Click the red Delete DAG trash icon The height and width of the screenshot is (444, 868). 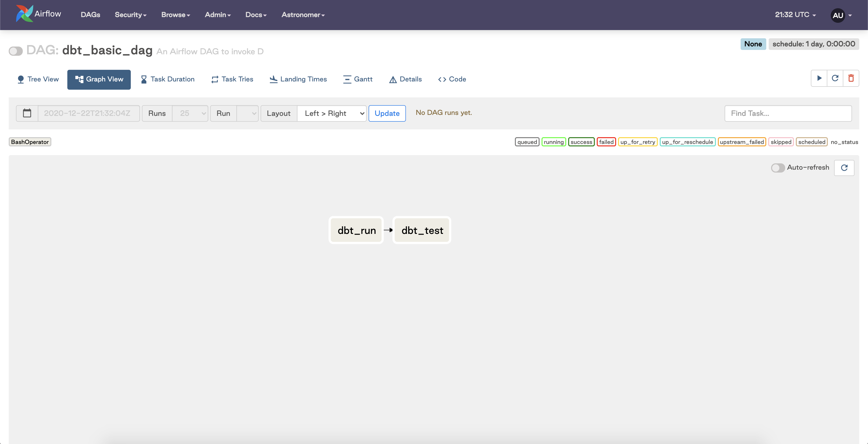(851, 79)
